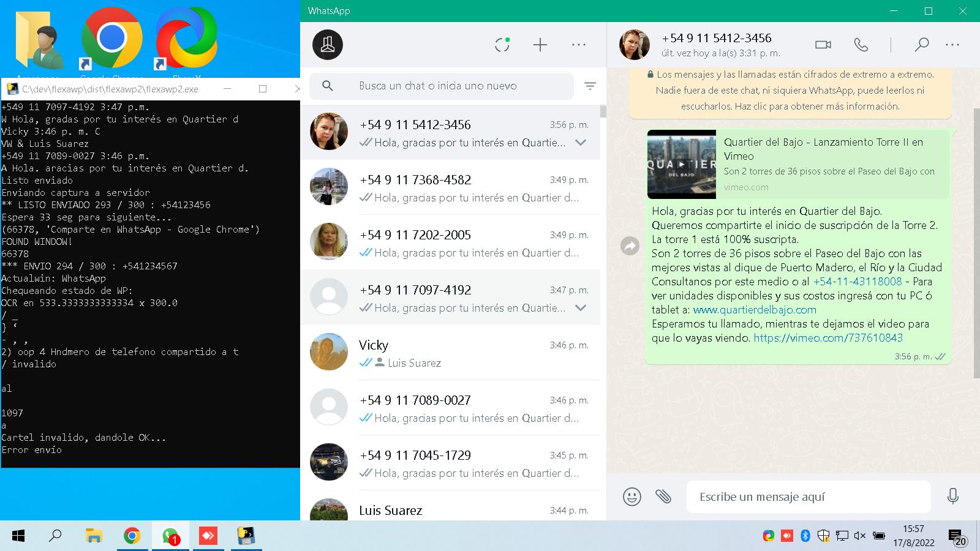
Task: Open www.quartierdelbajo.com link
Action: [755, 310]
